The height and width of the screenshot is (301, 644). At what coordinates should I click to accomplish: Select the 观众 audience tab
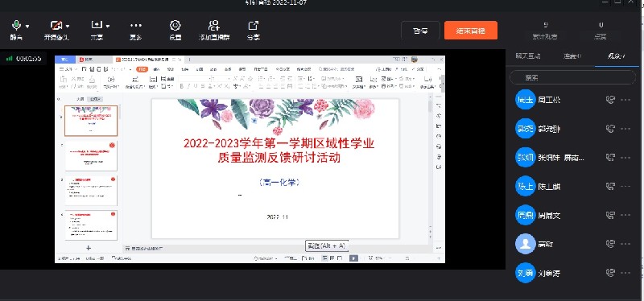(x=616, y=56)
